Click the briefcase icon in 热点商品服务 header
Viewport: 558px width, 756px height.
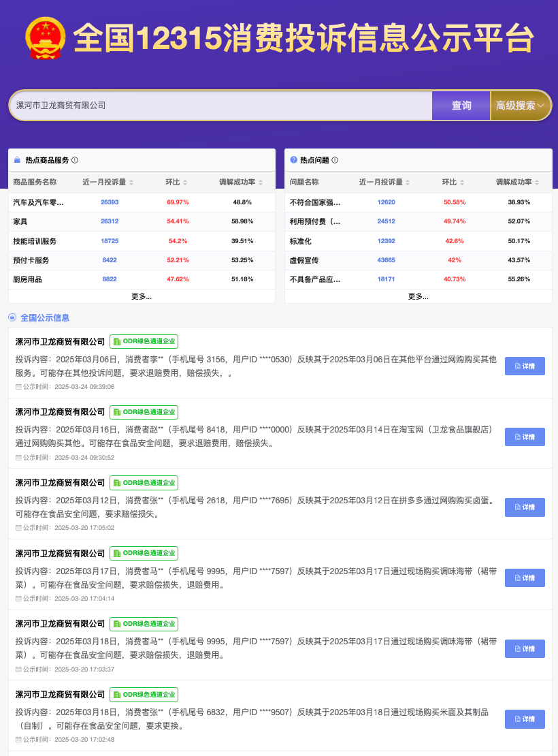click(16, 159)
